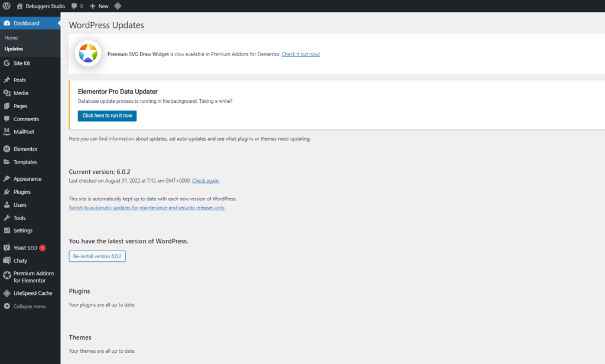Click the Elementor sidebar icon
This screenshot has height=364, width=605.
(x=7, y=148)
